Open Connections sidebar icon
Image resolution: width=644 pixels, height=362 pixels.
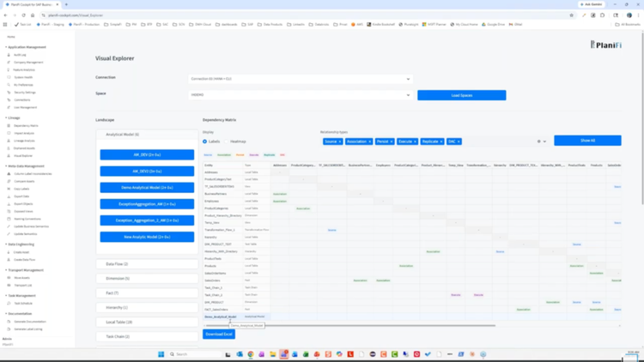(x=9, y=100)
